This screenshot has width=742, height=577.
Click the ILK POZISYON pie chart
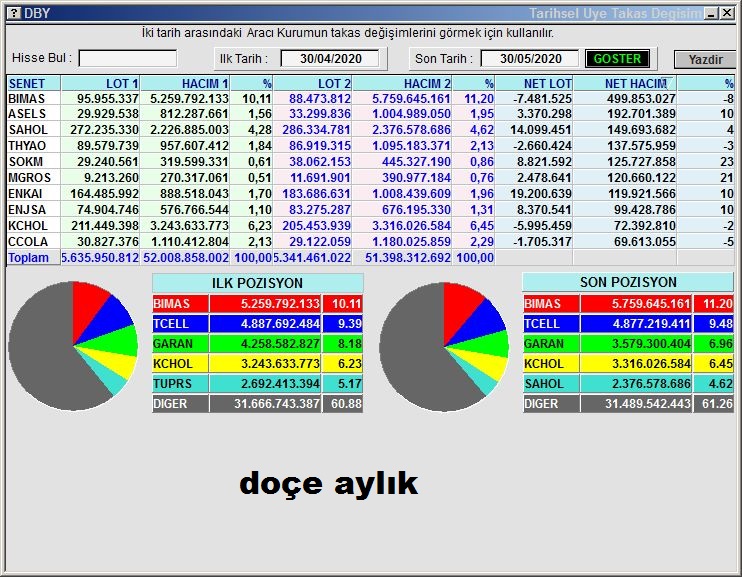[x=73, y=346]
